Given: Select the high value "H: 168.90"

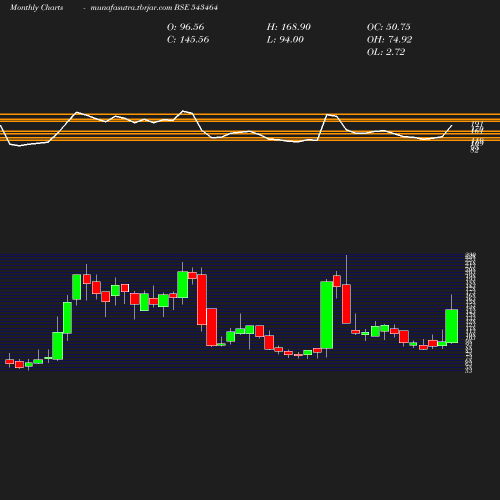Looking at the screenshot, I should (x=289, y=27).
